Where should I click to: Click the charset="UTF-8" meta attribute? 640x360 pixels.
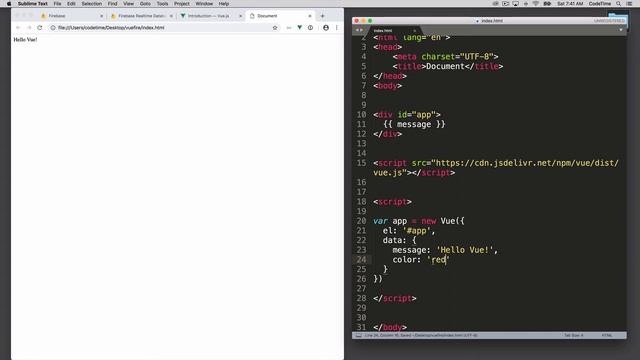click(457, 57)
